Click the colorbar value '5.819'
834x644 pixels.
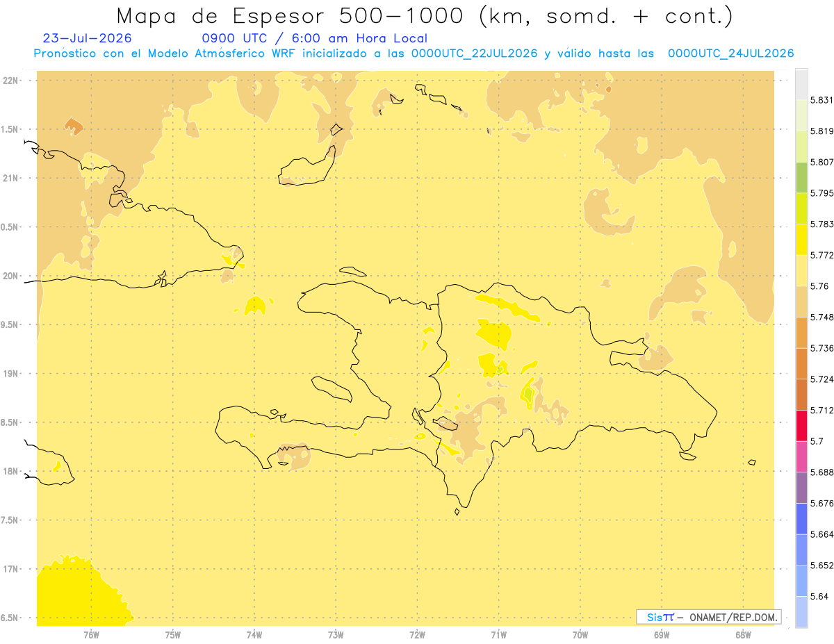pos(821,131)
